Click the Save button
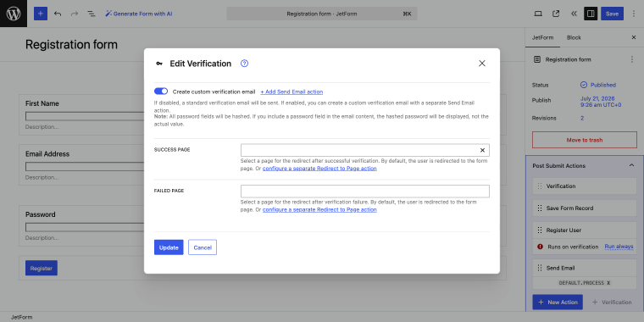 tap(612, 14)
